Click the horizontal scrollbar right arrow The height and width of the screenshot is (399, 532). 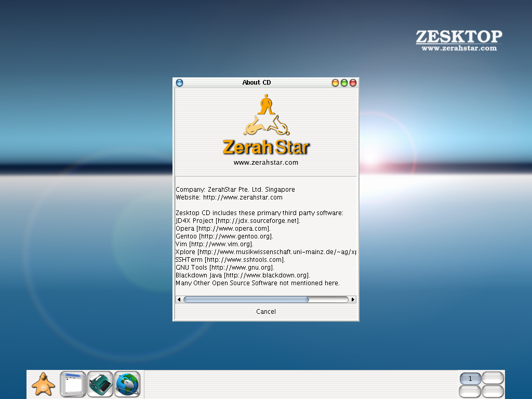[353, 299]
